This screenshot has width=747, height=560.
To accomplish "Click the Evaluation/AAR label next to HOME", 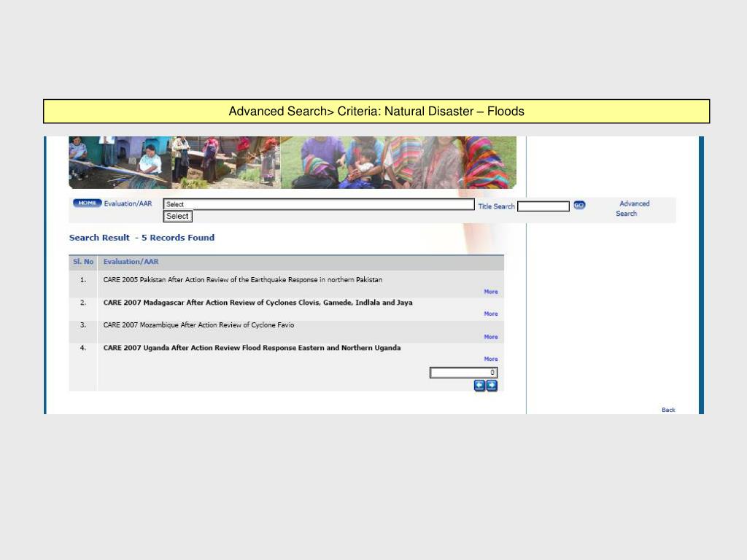I will 128,204.
